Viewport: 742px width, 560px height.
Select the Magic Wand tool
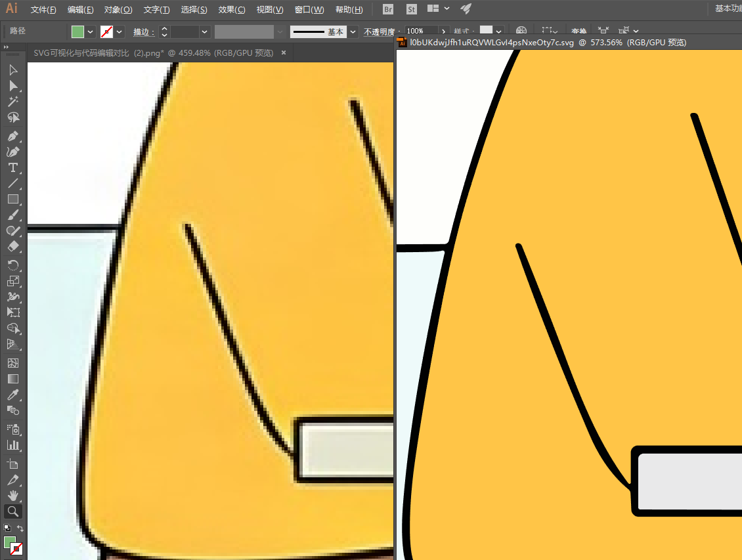[x=13, y=102]
